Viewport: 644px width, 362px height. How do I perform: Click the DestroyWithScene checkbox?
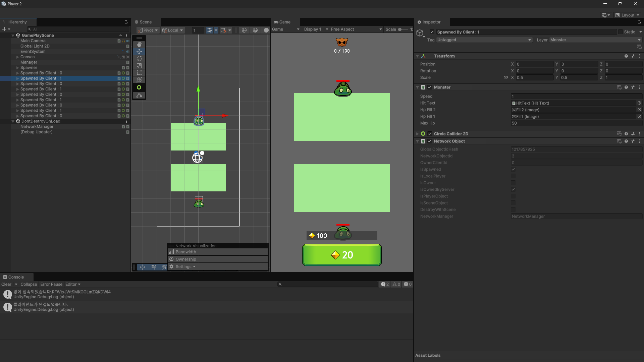(x=513, y=210)
